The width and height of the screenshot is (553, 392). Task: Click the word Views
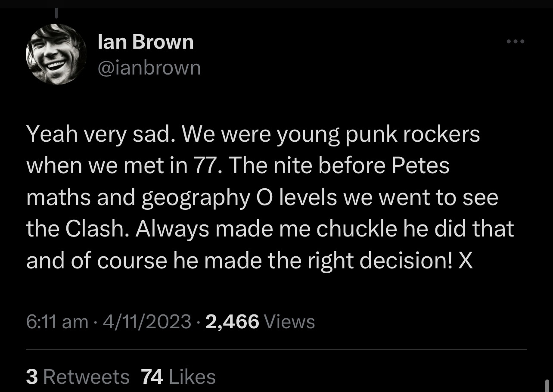(x=289, y=321)
